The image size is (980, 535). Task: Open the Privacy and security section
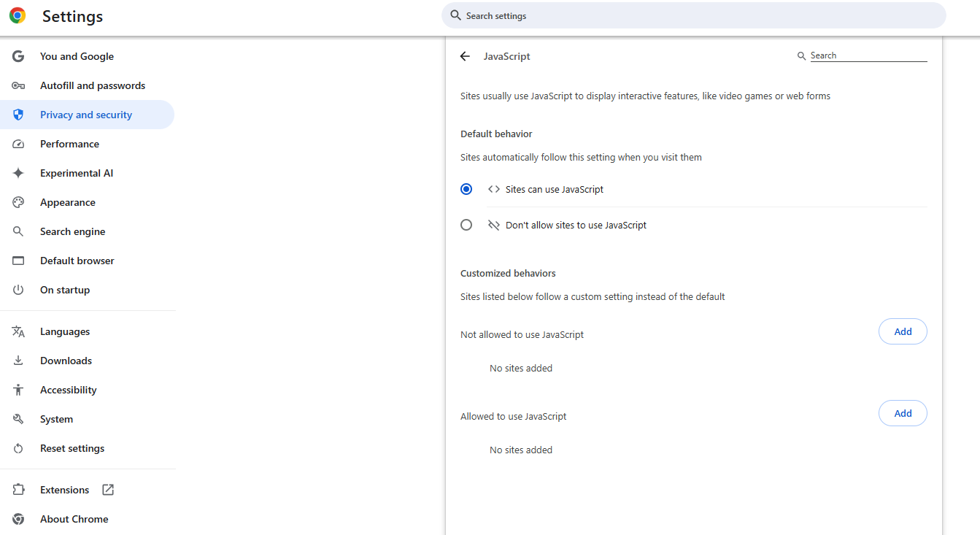(x=86, y=115)
